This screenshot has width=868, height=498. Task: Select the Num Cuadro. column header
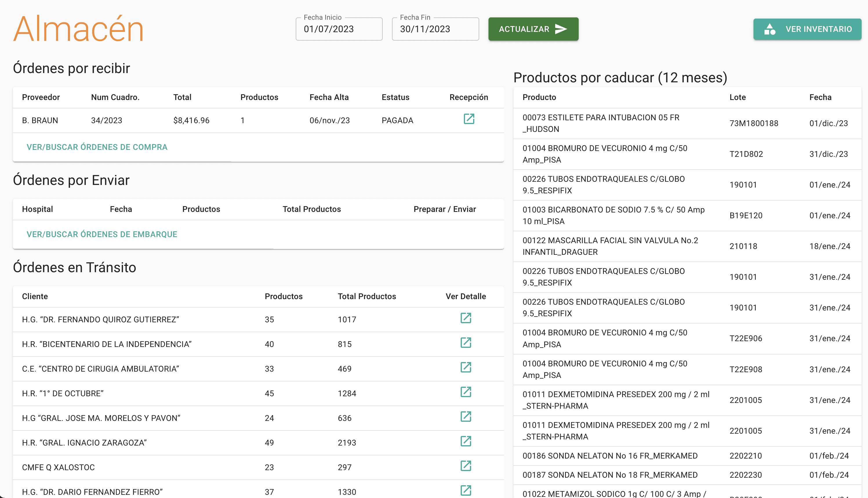115,97
